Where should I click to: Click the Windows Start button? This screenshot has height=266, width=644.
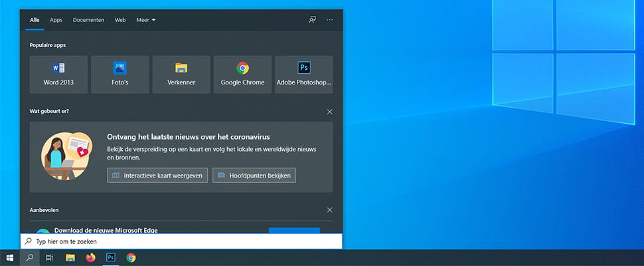pyautogui.click(x=10, y=258)
